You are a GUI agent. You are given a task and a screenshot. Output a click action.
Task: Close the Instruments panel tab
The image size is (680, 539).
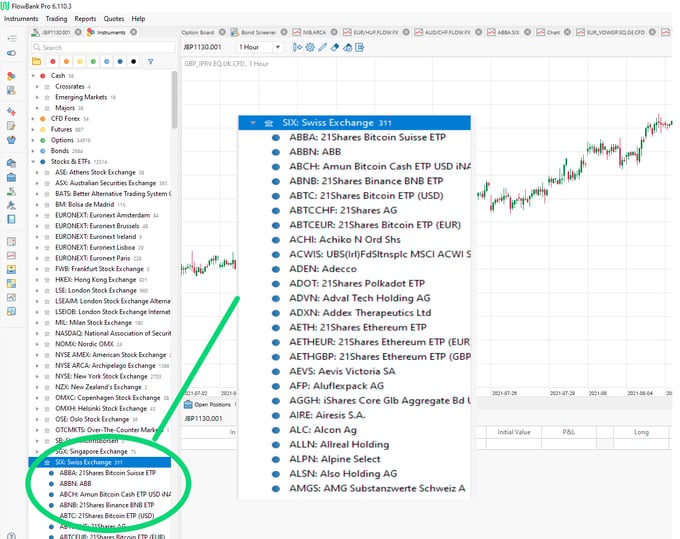pyautogui.click(x=134, y=32)
